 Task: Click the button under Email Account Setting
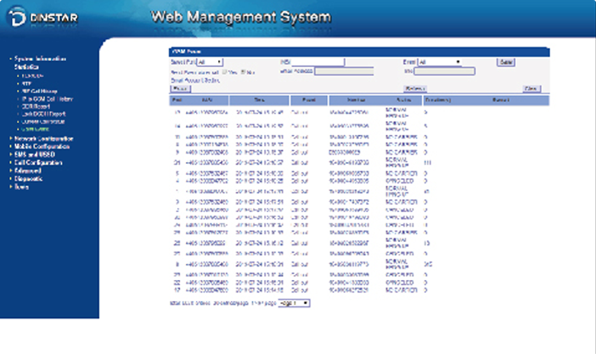click(x=180, y=88)
